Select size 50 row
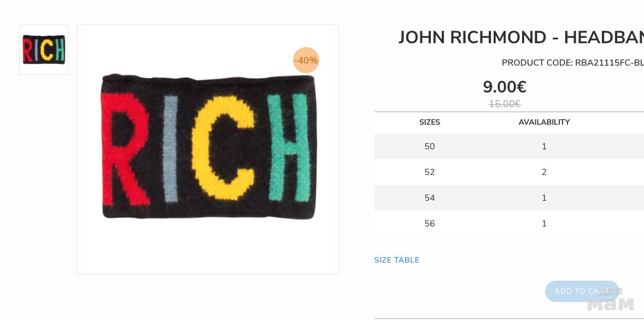The width and height of the screenshot is (644, 320). tap(509, 146)
